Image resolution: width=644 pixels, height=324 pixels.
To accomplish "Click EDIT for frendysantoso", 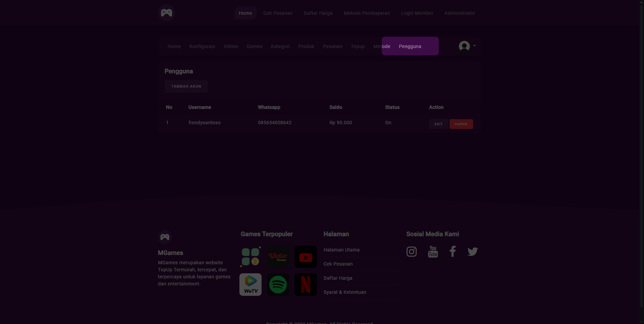I will (439, 124).
